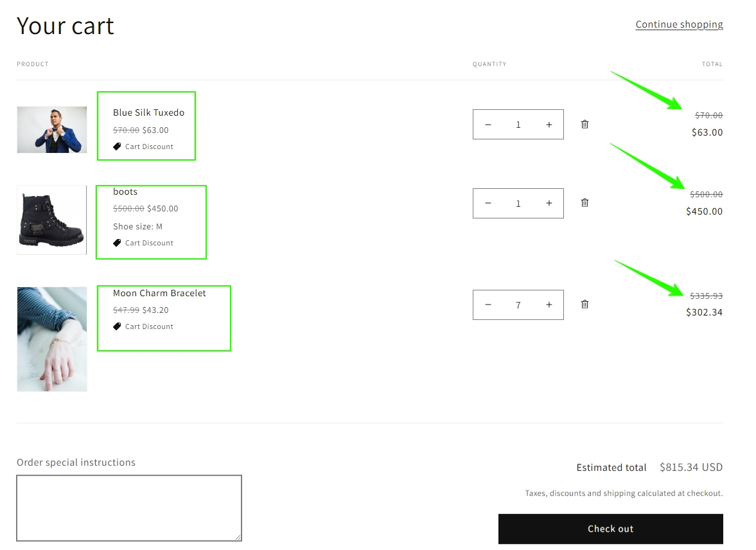Remove the boots using the trash icon
This screenshot has width=756, height=550.
coord(585,202)
